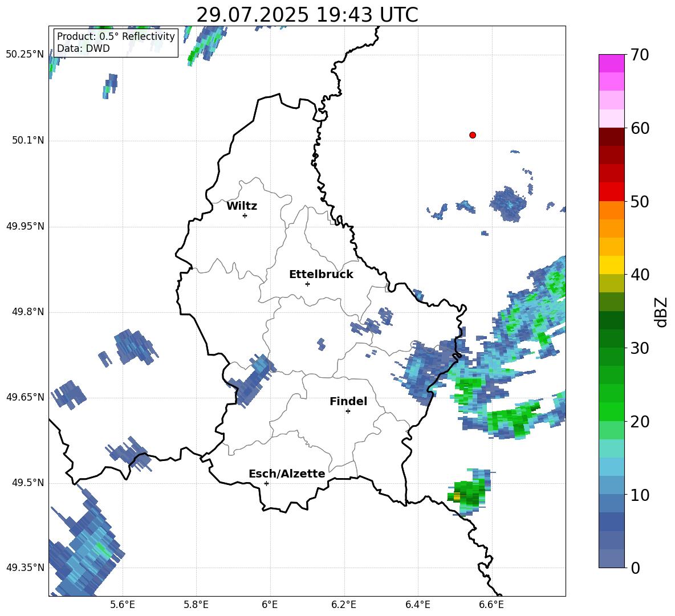Click the red radar location dot
The height and width of the screenshot is (616, 675).
pos(473,135)
